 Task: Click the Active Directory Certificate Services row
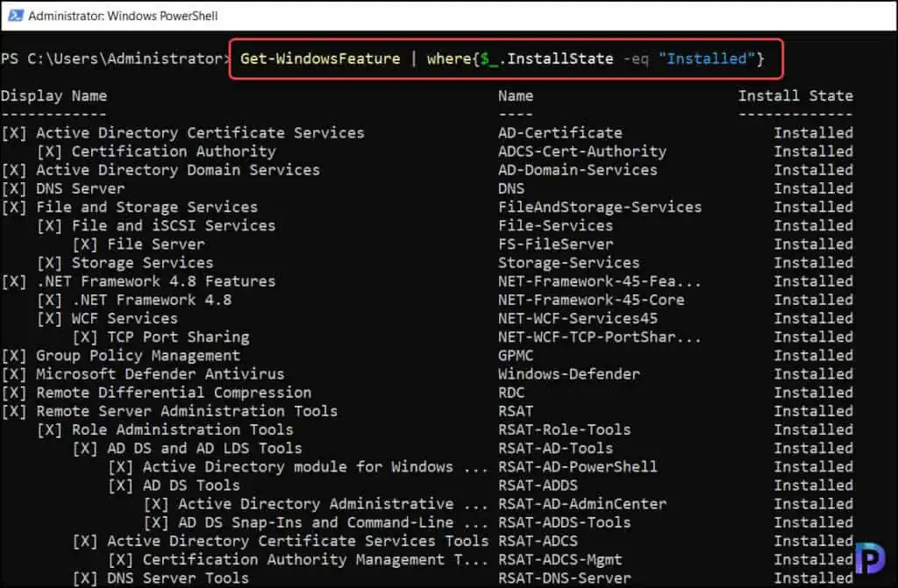point(427,133)
